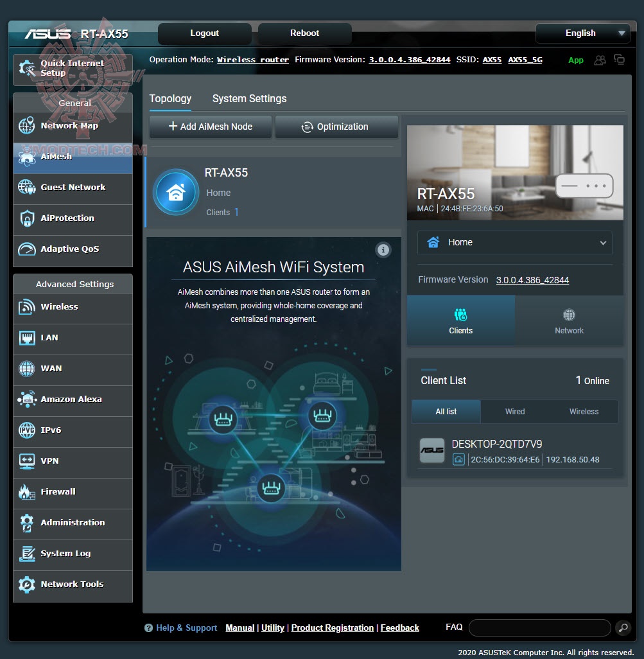Select the AiMesh sidebar icon
The width and height of the screenshot is (644, 659).
(27, 156)
